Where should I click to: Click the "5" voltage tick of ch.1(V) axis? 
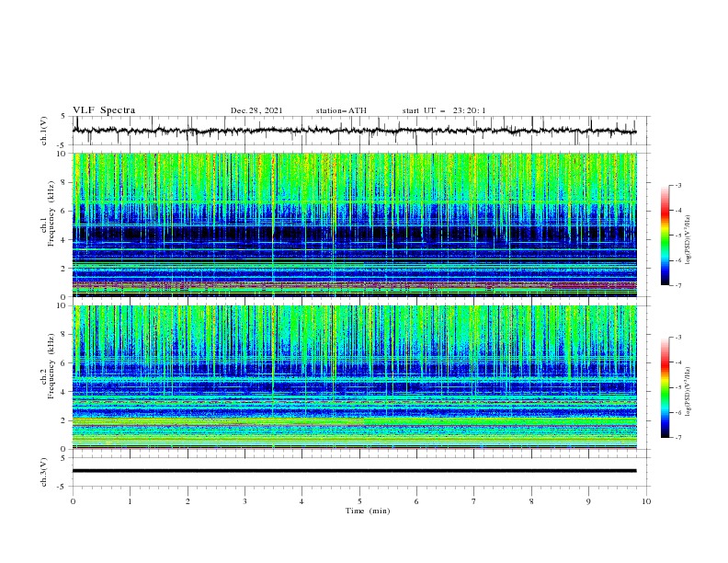point(63,117)
